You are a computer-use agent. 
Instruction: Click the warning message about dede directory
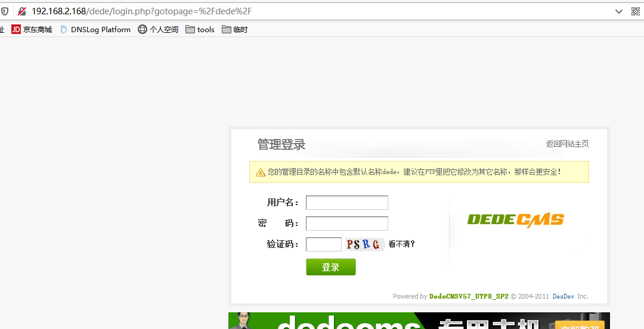click(419, 172)
